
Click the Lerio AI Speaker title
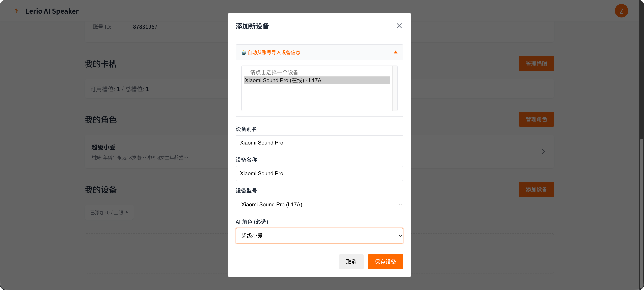[52, 11]
